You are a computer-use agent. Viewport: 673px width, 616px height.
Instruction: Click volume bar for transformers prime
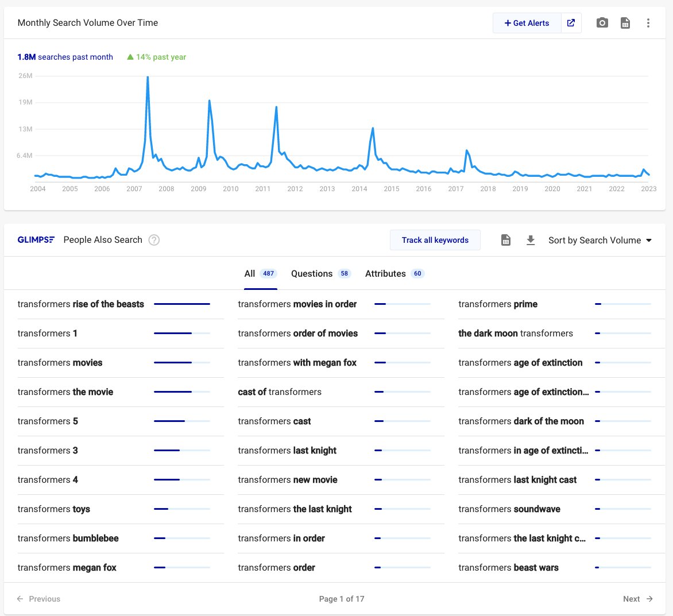(623, 304)
